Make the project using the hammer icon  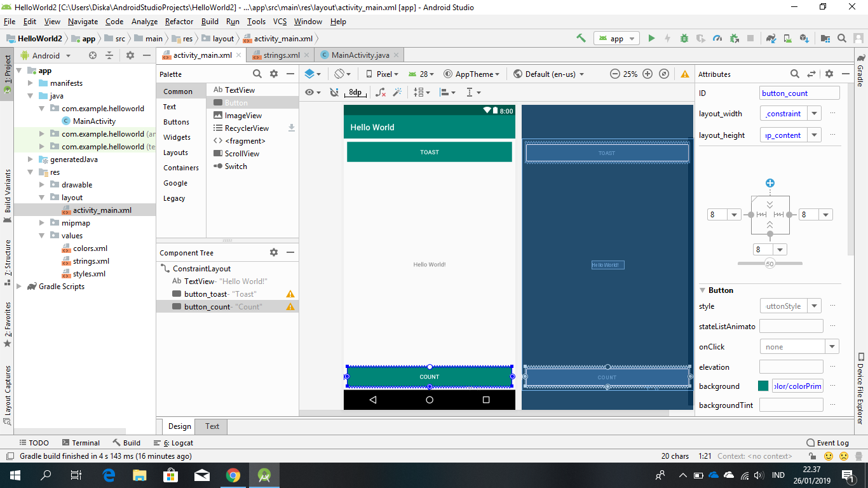click(580, 38)
